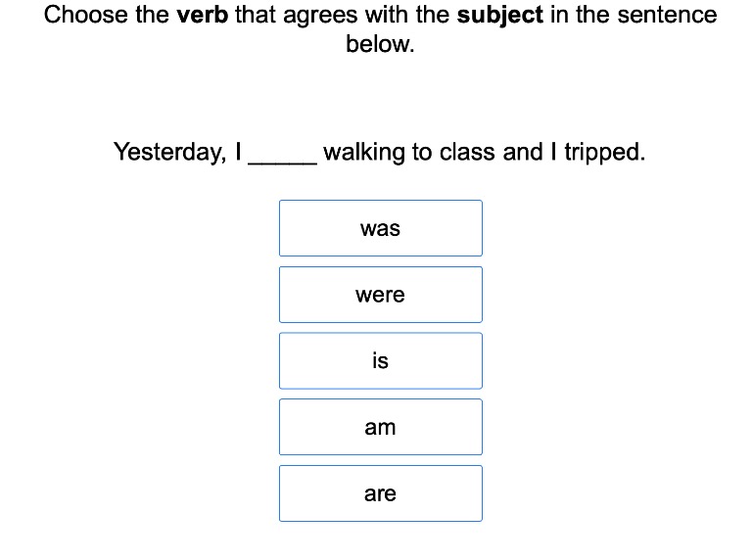Click the "am" answer option
This screenshot has width=752, height=560.
point(380,427)
